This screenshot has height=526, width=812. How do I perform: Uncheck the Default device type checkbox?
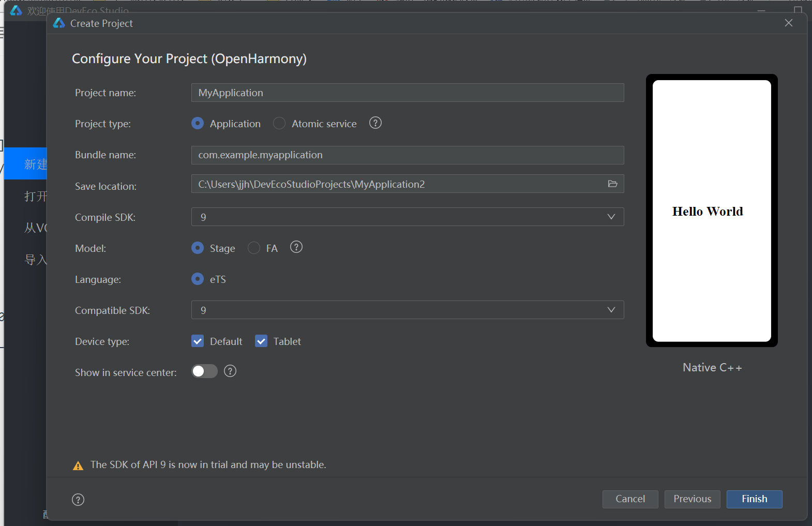pos(198,341)
